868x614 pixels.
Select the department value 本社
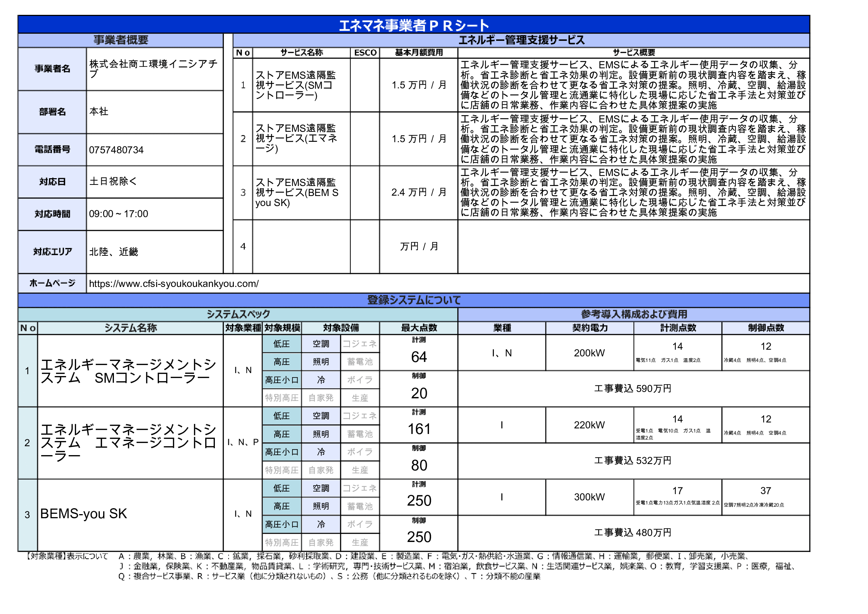tap(99, 111)
